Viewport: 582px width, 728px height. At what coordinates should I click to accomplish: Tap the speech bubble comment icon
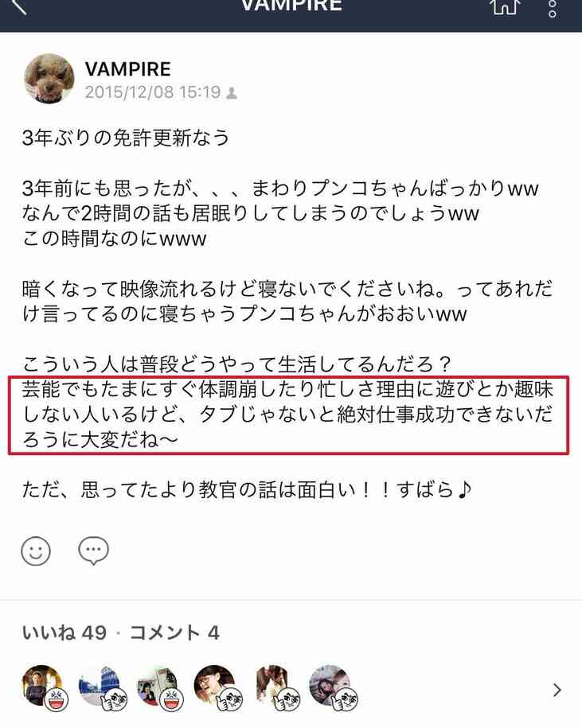(93, 551)
